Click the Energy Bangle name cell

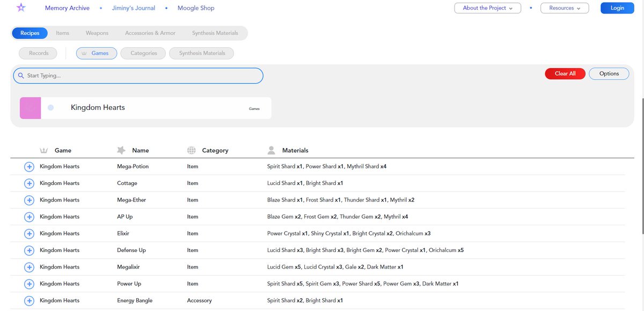click(135, 301)
